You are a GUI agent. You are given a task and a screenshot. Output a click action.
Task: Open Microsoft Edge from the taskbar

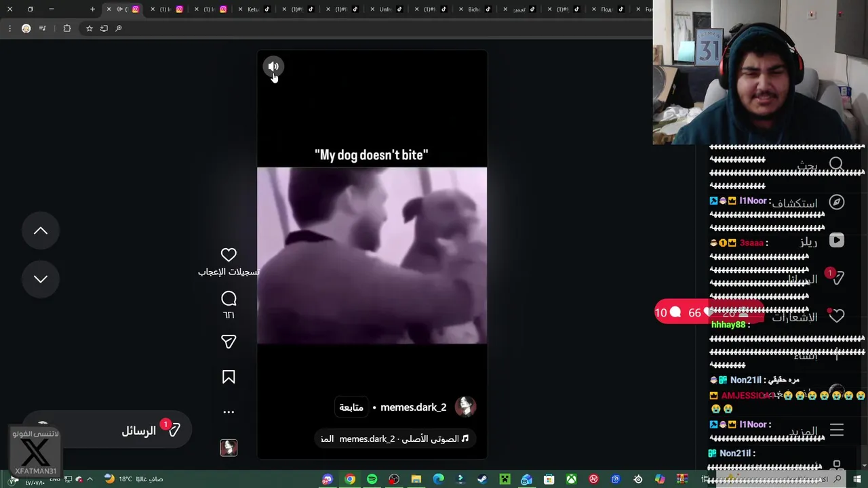tap(439, 479)
